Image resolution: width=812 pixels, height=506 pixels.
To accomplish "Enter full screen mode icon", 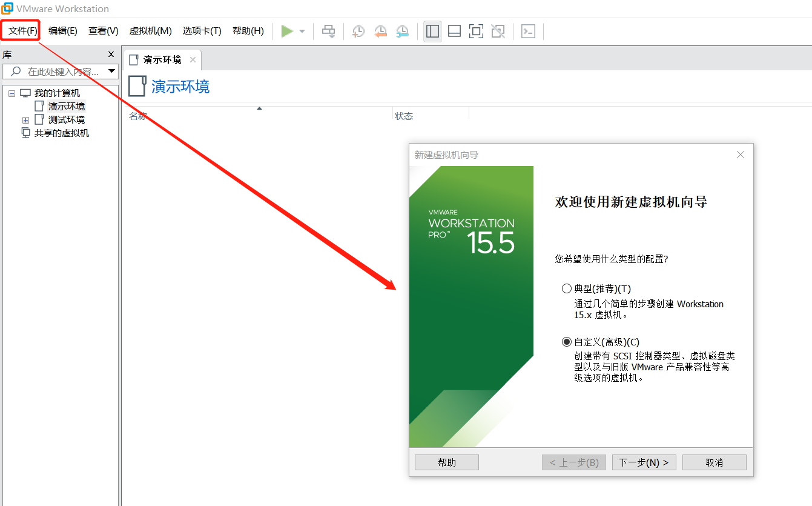I will pyautogui.click(x=476, y=31).
